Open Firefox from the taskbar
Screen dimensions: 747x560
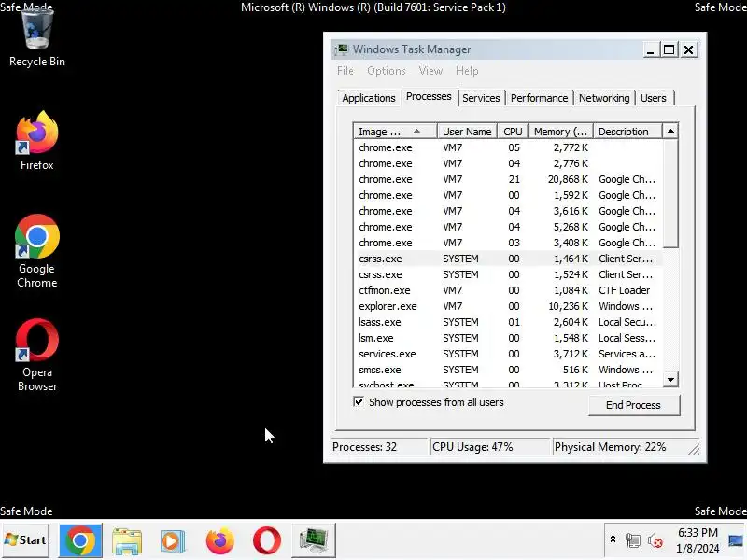(219, 540)
